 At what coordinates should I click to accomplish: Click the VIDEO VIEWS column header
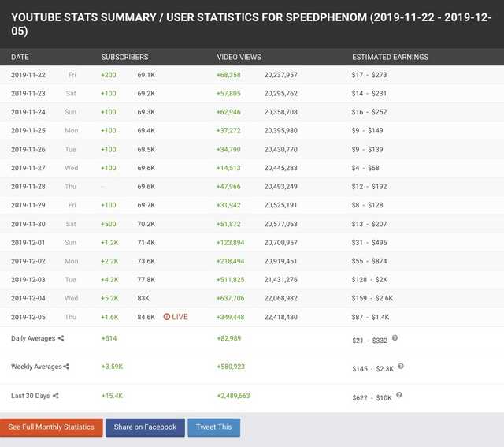tap(239, 58)
